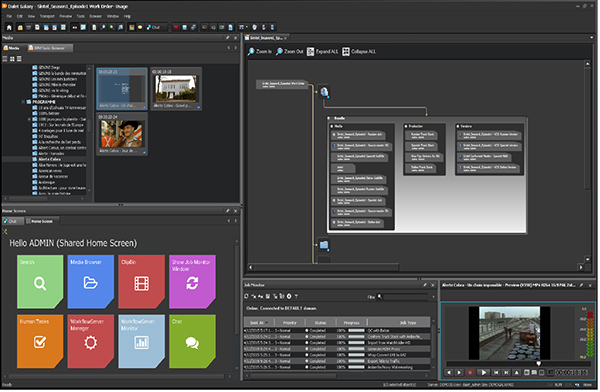Click Collapse ALL in workflow toolbar
The width and height of the screenshot is (600, 392).
tap(359, 51)
